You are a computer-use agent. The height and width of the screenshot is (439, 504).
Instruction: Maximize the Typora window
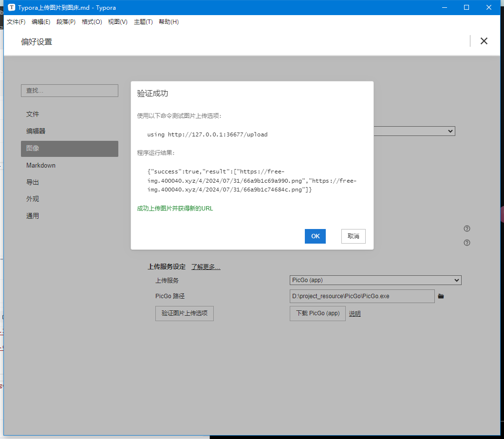click(467, 7)
